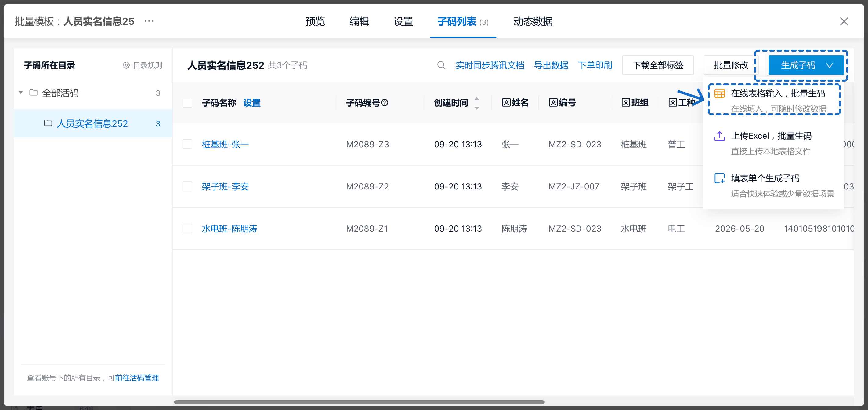
Task: Close the batch template dialog
Action: click(x=844, y=22)
